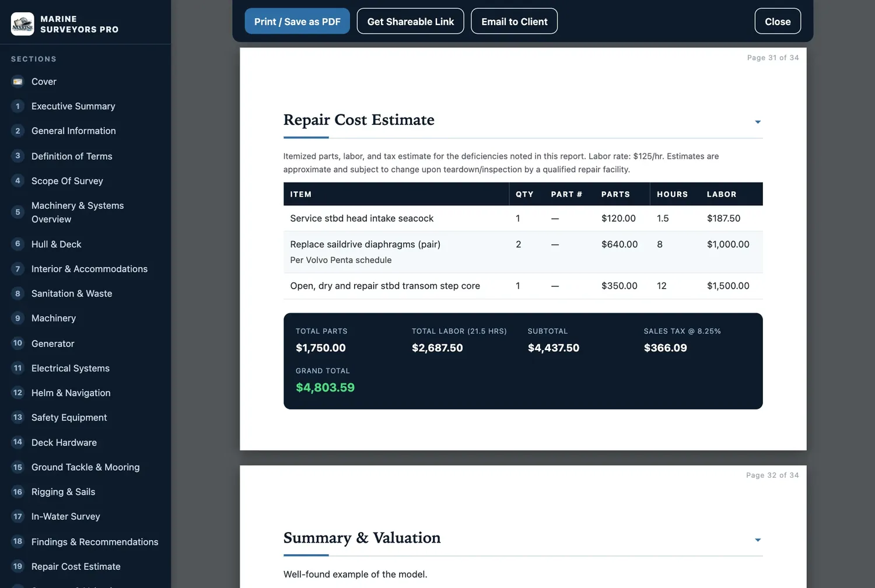875x588 pixels.
Task: Click 'Well-found example of the model.' text
Action: (x=355, y=574)
